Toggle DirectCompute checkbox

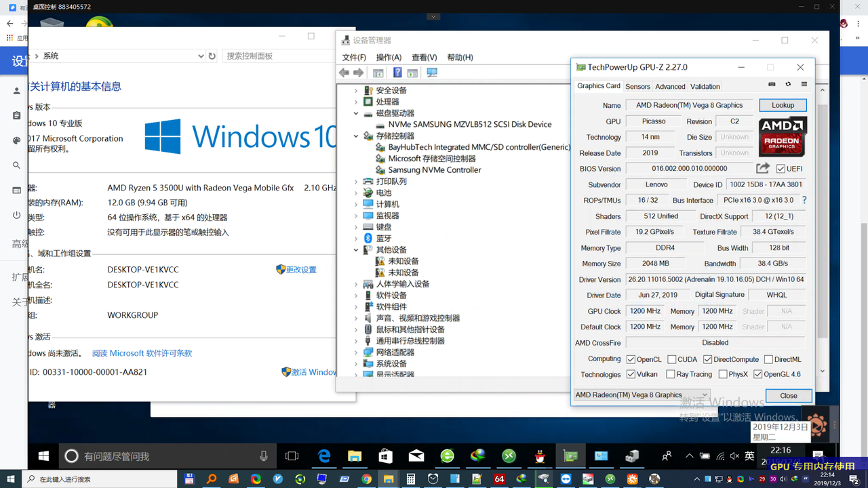[707, 359]
